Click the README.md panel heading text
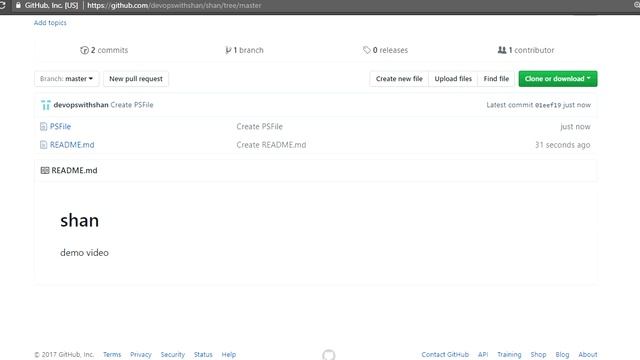 click(x=74, y=171)
